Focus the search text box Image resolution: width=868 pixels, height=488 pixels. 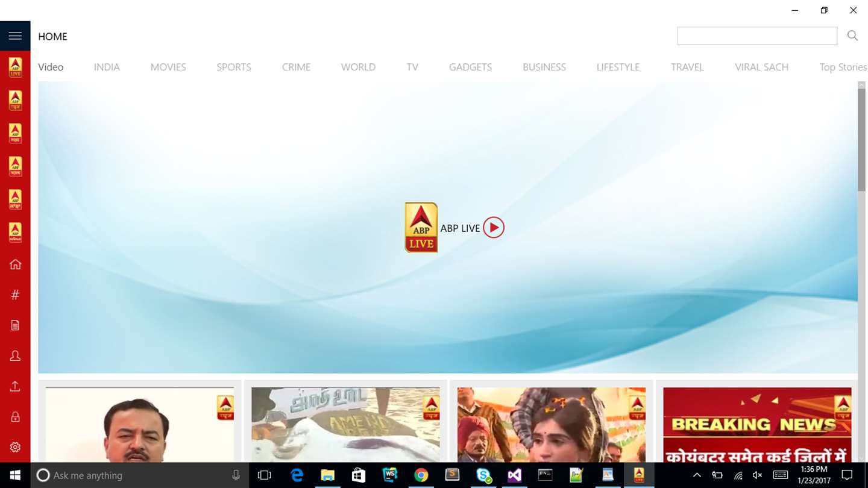(757, 36)
